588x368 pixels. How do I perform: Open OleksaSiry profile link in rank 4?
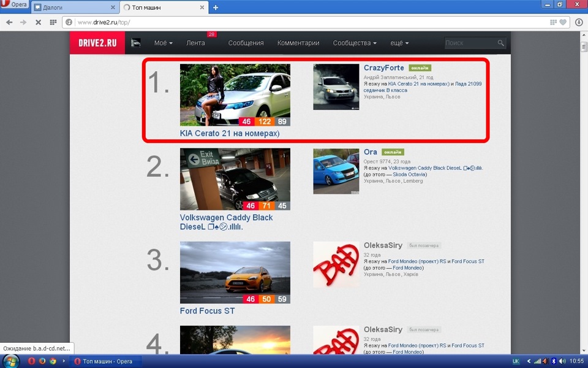(383, 330)
